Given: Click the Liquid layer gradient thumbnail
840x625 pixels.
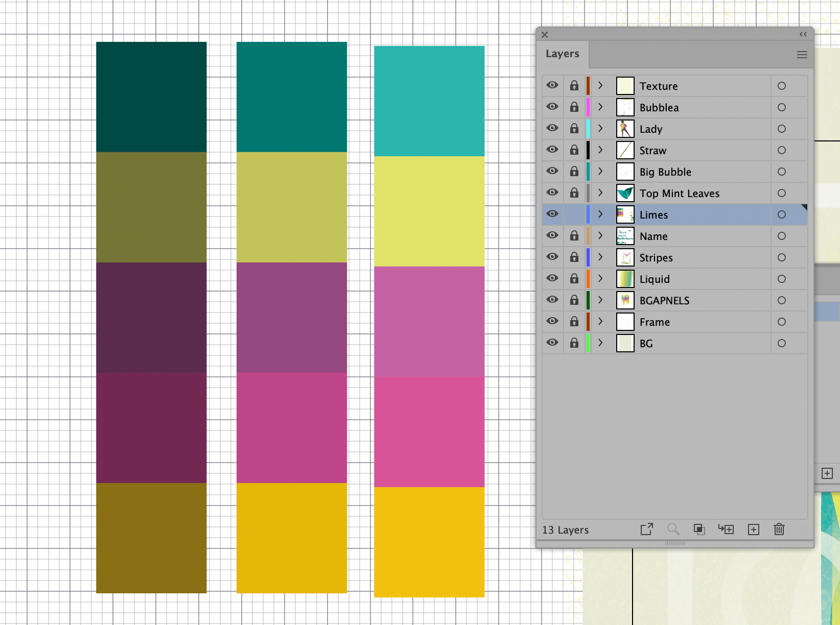Looking at the screenshot, I should tap(625, 279).
